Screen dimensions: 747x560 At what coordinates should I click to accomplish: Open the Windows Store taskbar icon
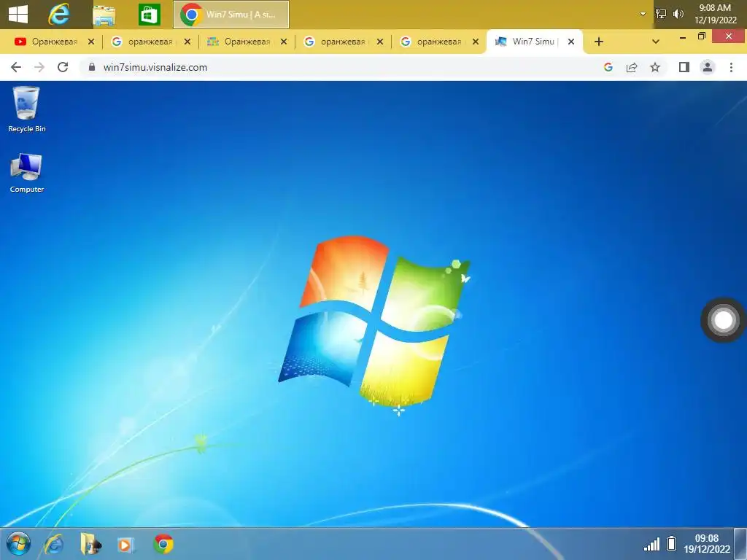coord(149,15)
